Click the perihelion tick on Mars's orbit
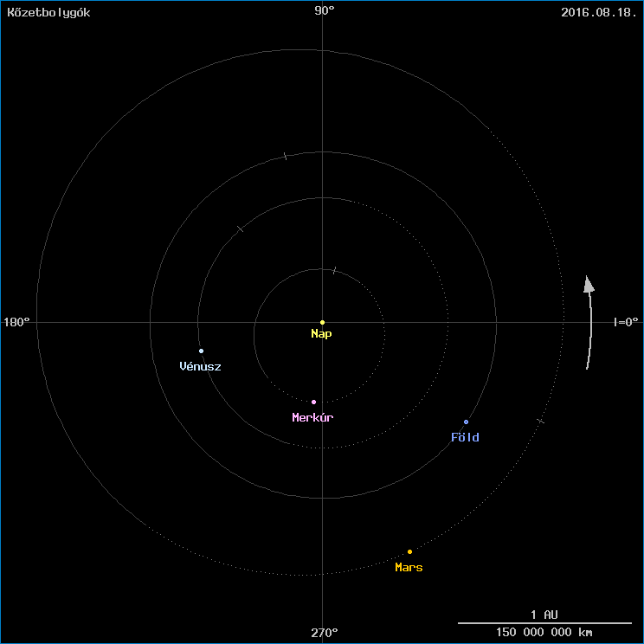 pos(540,421)
